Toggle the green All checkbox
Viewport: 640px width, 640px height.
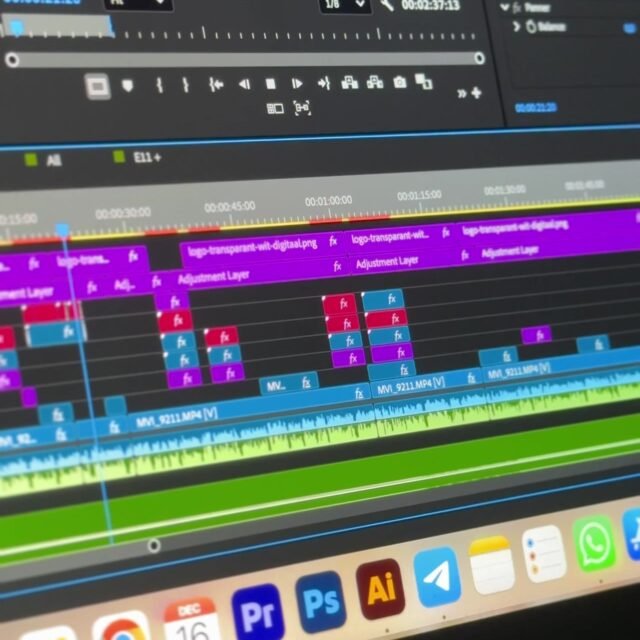pos(31,160)
